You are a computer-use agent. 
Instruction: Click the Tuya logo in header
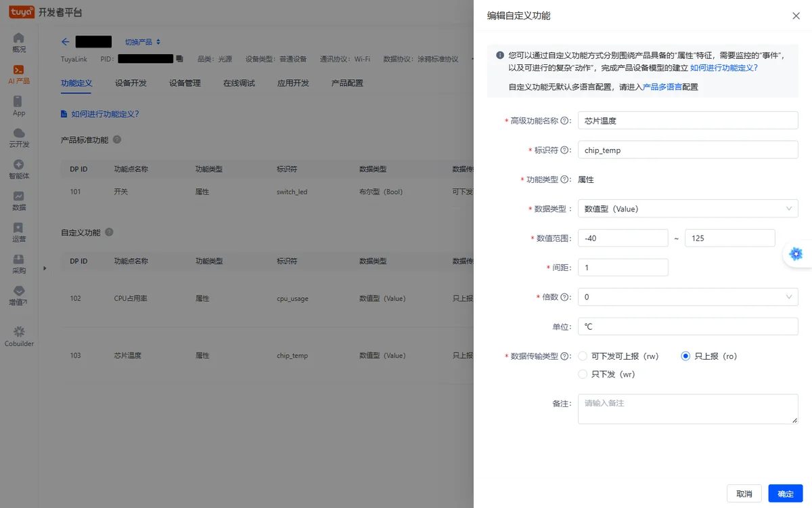pos(21,12)
